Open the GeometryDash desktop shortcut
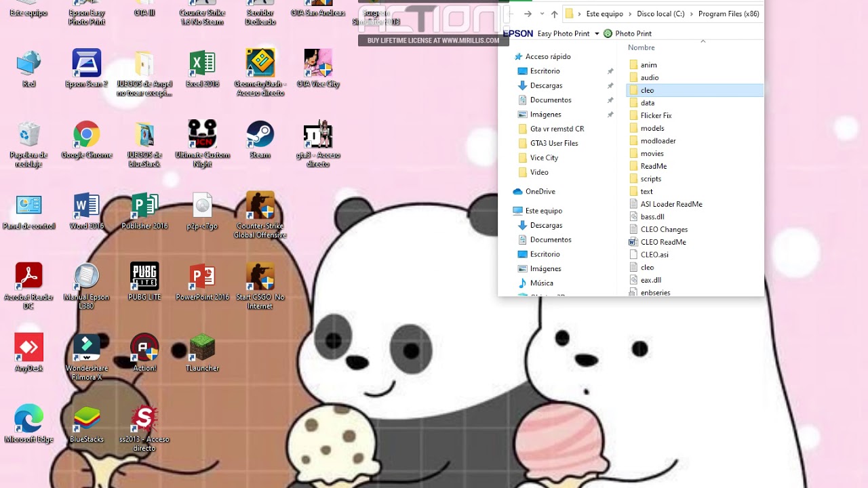The width and height of the screenshot is (868, 488). (x=260, y=73)
